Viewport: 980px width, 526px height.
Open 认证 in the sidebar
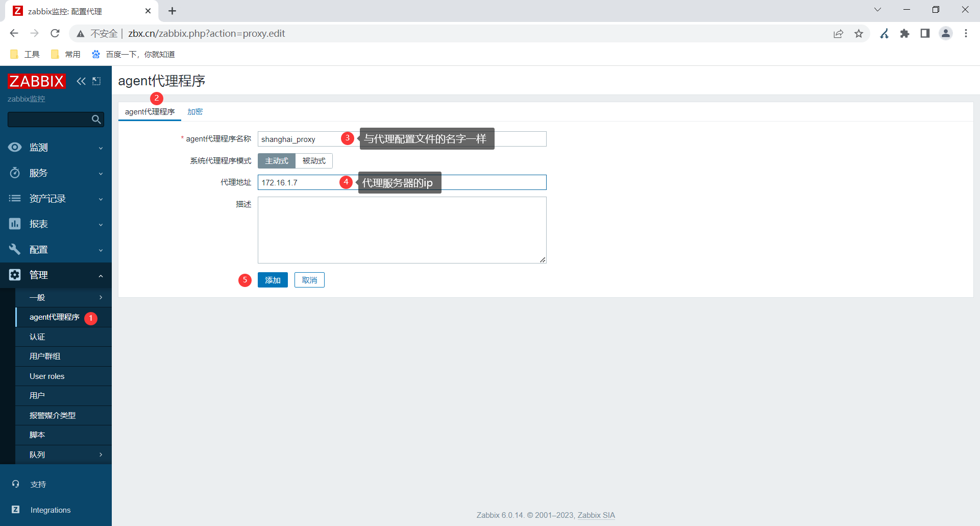[63, 337]
